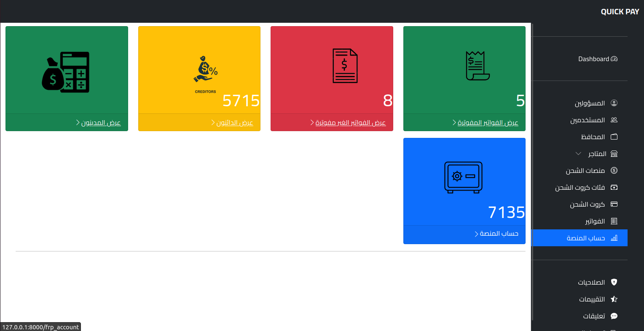This screenshot has height=331, width=644.
Task: Open the عرض المدينون debtors link
Action: click(101, 123)
